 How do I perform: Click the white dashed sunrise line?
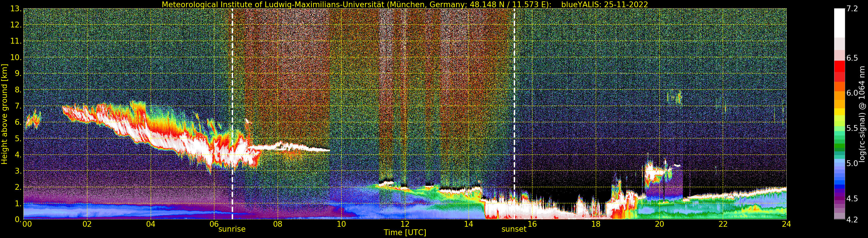(233, 114)
